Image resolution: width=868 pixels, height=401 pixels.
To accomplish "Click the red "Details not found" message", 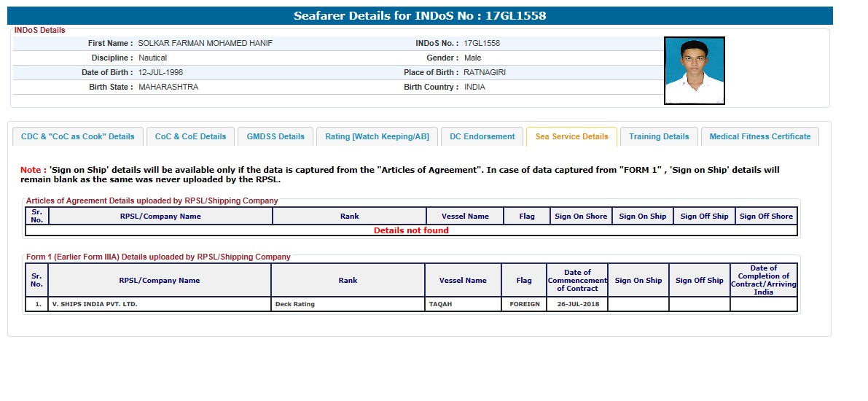I will [411, 230].
